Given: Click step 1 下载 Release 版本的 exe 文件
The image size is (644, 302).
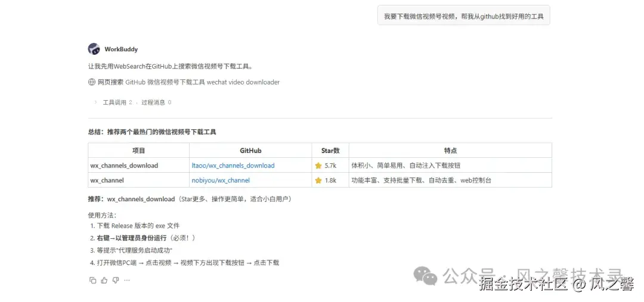Looking at the screenshot, I should (x=135, y=226).
